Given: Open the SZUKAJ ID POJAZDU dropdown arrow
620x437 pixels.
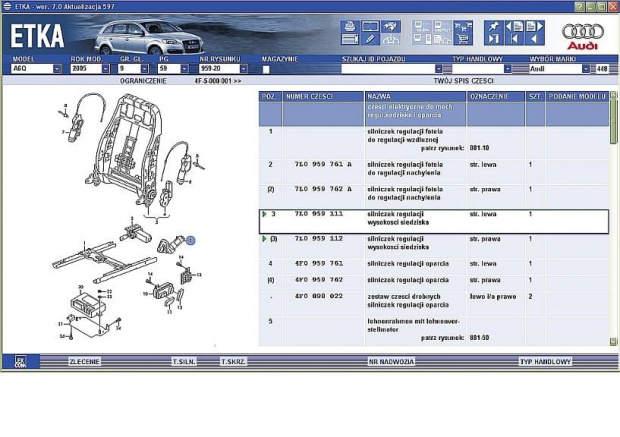Looking at the screenshot, I should coord(438,69).
